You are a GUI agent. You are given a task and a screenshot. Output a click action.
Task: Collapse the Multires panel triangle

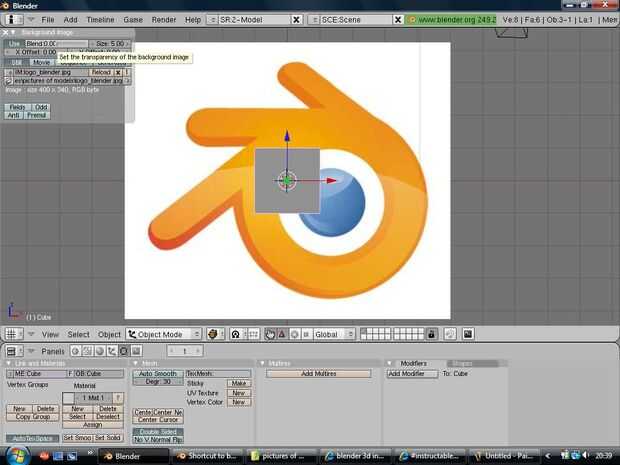[262, 363]
